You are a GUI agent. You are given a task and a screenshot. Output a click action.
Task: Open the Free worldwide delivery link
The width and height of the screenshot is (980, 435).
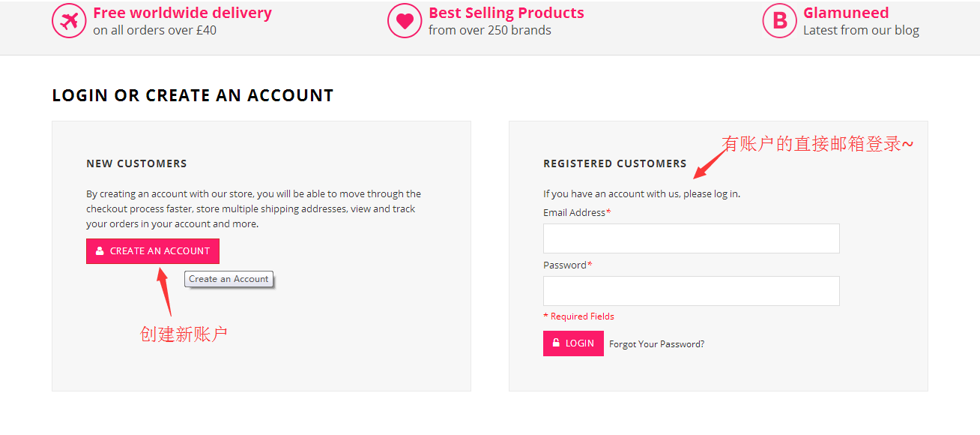pyautogui.click(x=182, y=13)
